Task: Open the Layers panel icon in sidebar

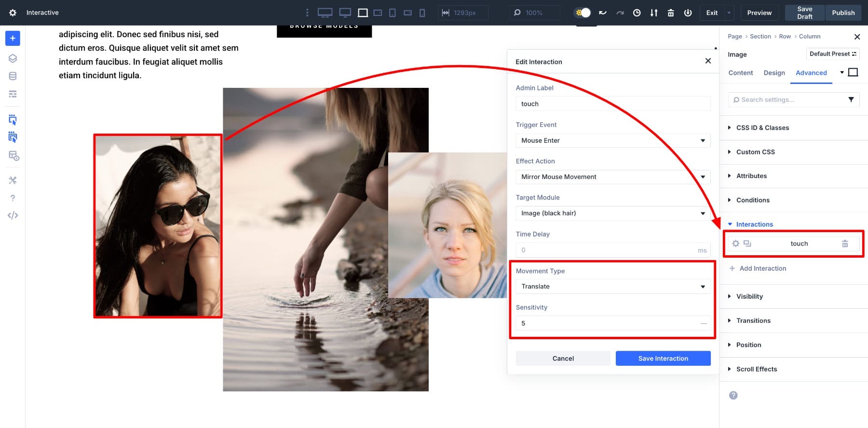Action: pyautogui.click(x=13, y=58)
